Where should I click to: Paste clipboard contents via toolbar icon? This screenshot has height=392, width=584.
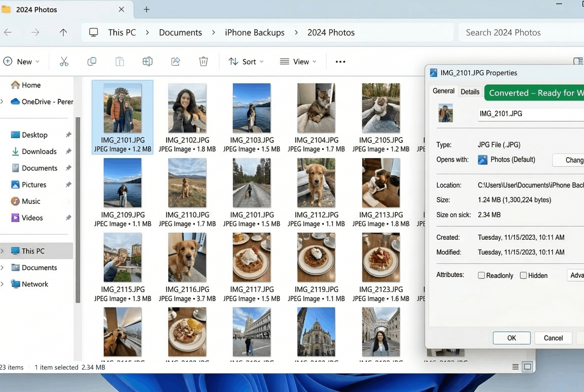pos(120,61)
